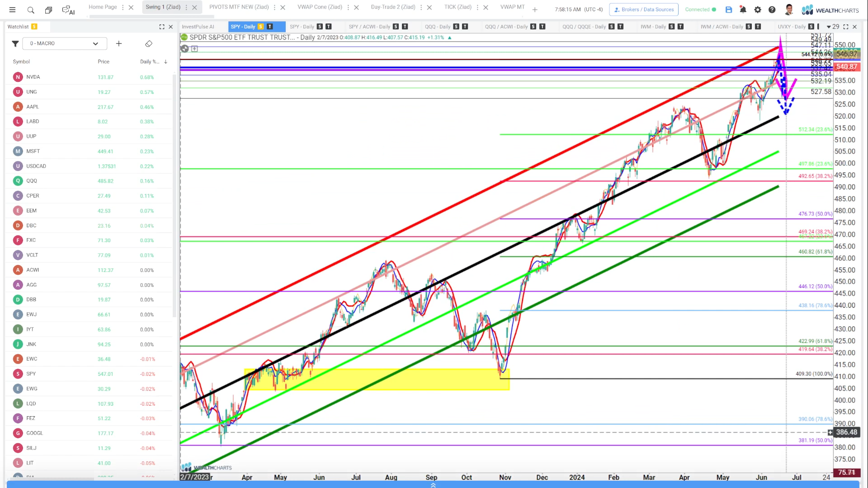Add a new workspace tab with plus

(535, 9)
